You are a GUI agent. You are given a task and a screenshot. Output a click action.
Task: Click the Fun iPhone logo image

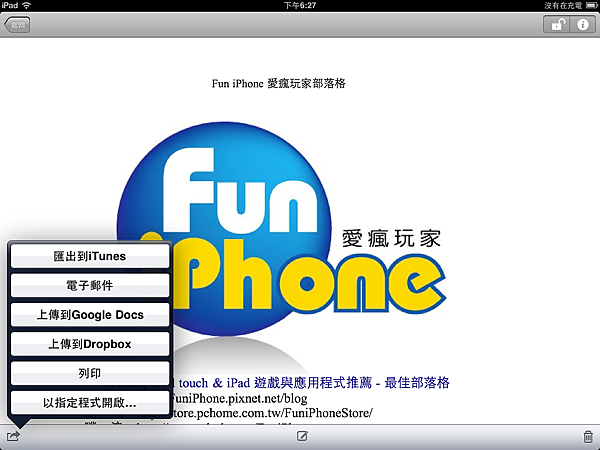[281, 230]
